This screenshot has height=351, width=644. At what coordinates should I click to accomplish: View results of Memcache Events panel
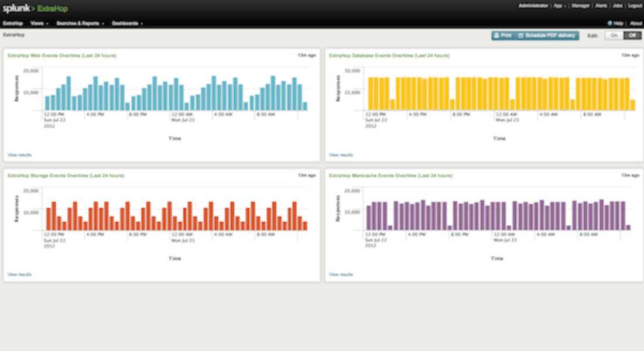341,274
